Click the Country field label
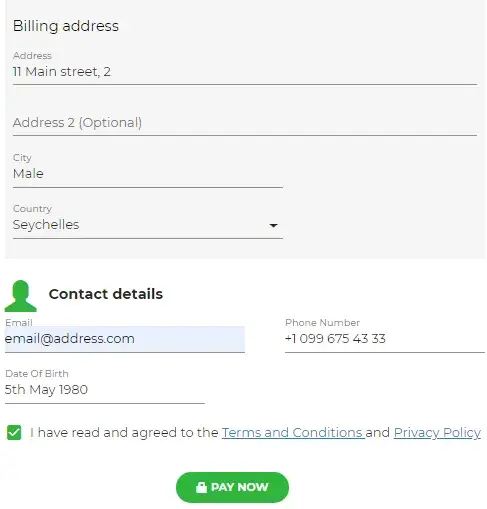Viewport: 487px width, 509px height. 32,209
